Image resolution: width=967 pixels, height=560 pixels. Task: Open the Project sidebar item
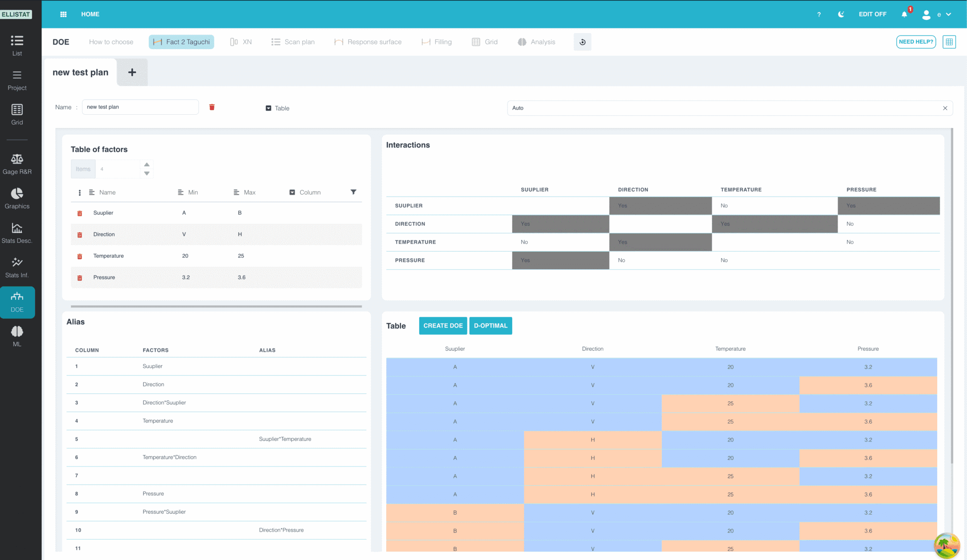tap(17, 80)
